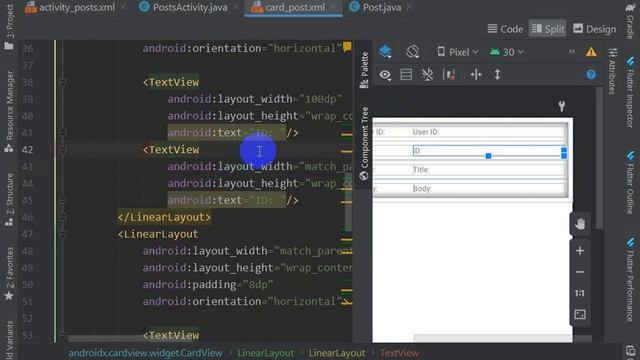Close the PostsActivity.java tab
This screenshot has height=360, width=640.
236,7
